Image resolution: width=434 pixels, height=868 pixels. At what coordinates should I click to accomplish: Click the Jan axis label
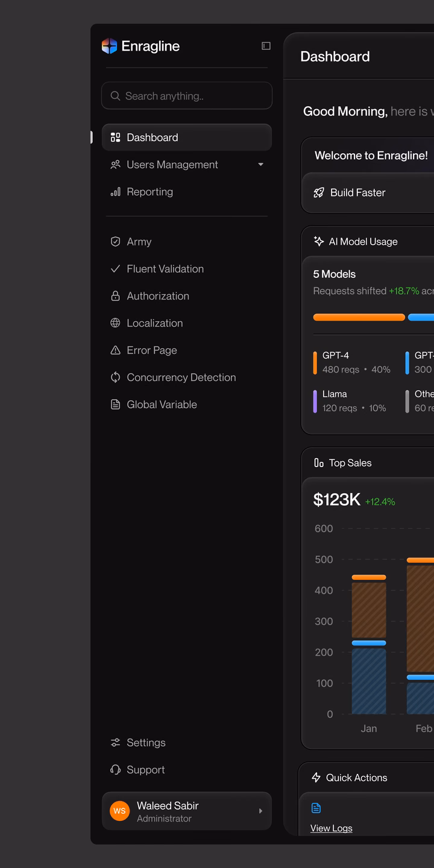369,729
